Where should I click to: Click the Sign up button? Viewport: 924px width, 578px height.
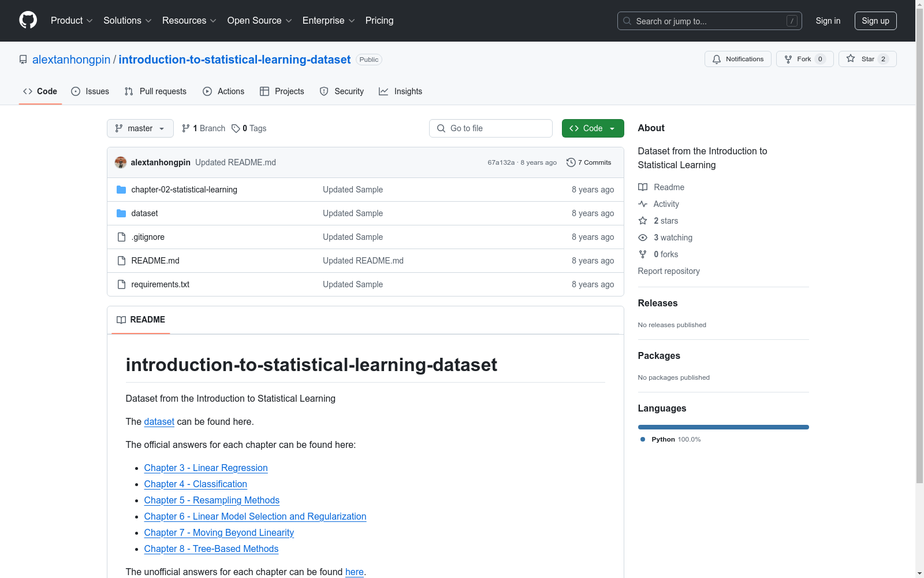click(875, 21)
